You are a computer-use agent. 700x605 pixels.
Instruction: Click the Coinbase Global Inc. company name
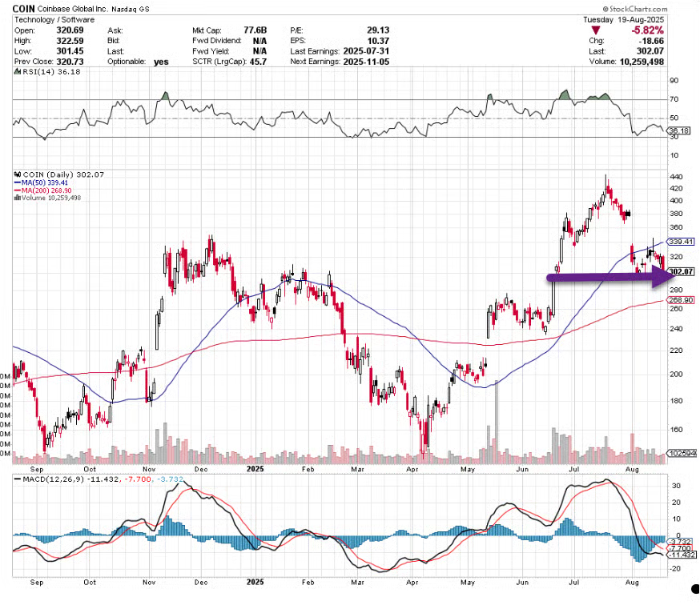click(x=71, y=9)
